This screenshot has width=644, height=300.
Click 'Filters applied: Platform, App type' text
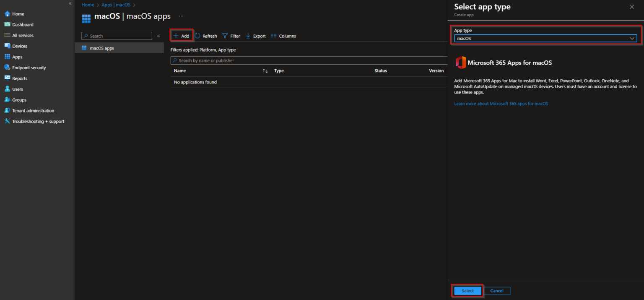[x=203, y=50]
